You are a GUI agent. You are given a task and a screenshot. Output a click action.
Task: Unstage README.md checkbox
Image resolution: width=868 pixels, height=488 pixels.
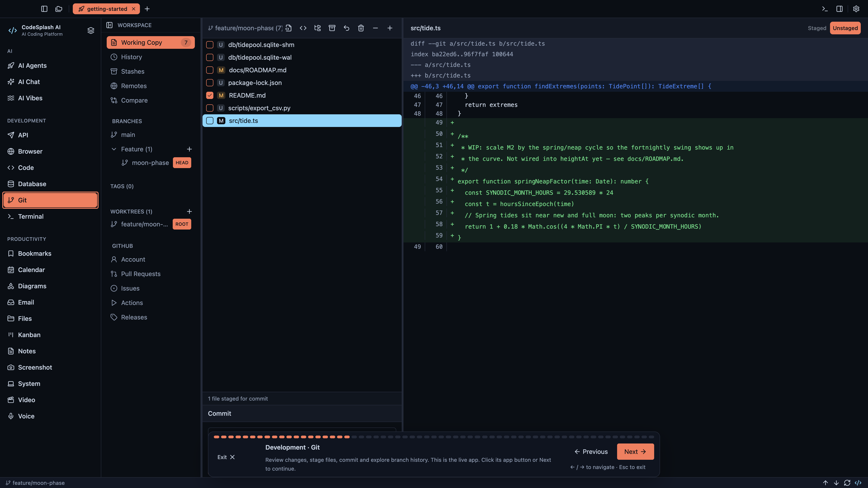tap(210, 95)
